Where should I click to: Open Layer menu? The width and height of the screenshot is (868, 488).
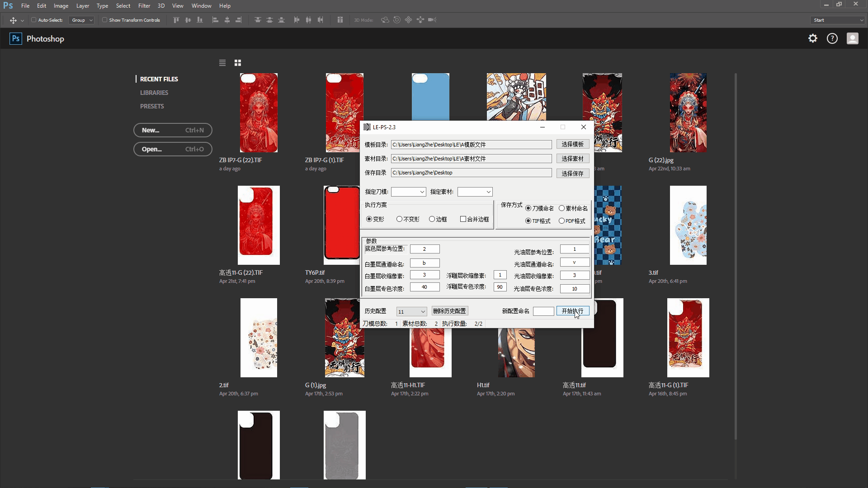point(82,5)
